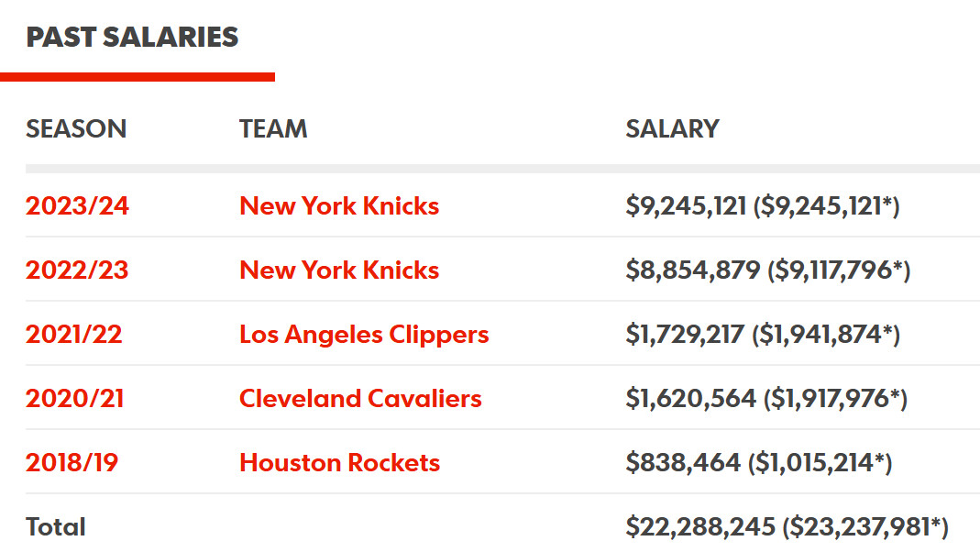Click New York Knicks in 2023/24 row
The width and height of the screenshot is (980, 552).
coord(339,205)
